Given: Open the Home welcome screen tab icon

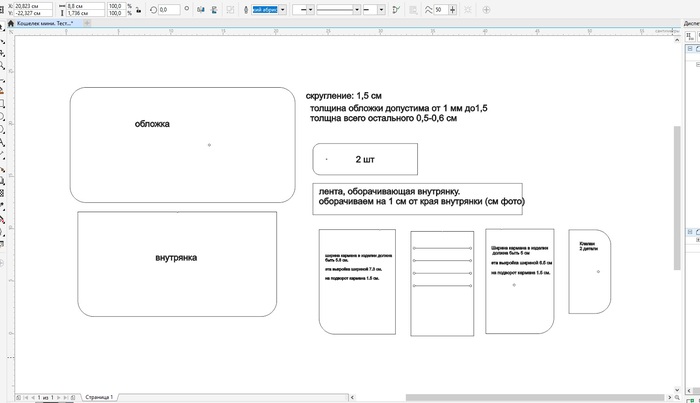Looking at the screenshot, I should point(11,23).
